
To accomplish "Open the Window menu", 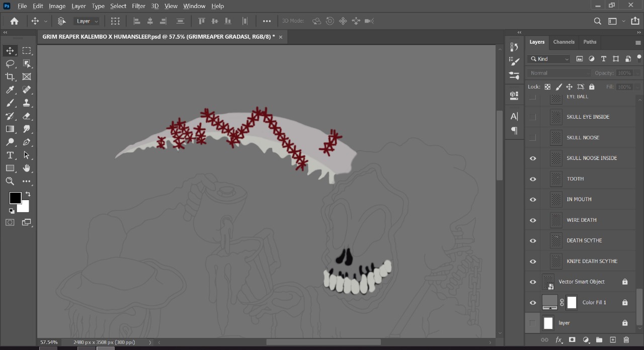I will tap(194, 6).
